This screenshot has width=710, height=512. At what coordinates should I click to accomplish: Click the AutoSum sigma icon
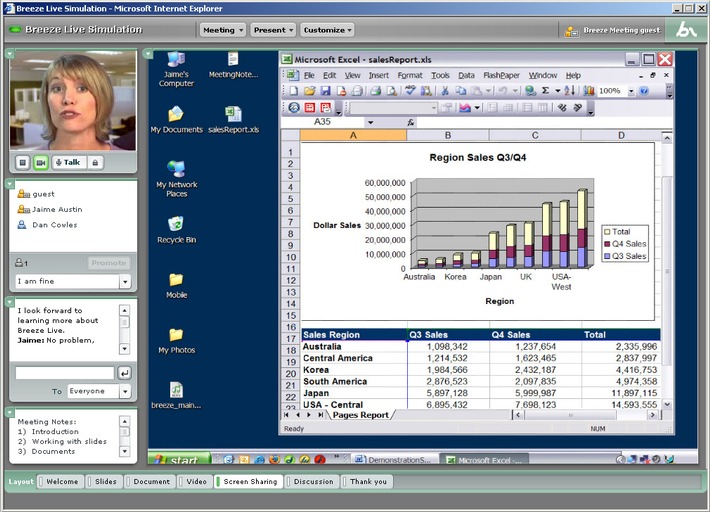(x=546, y=91)
